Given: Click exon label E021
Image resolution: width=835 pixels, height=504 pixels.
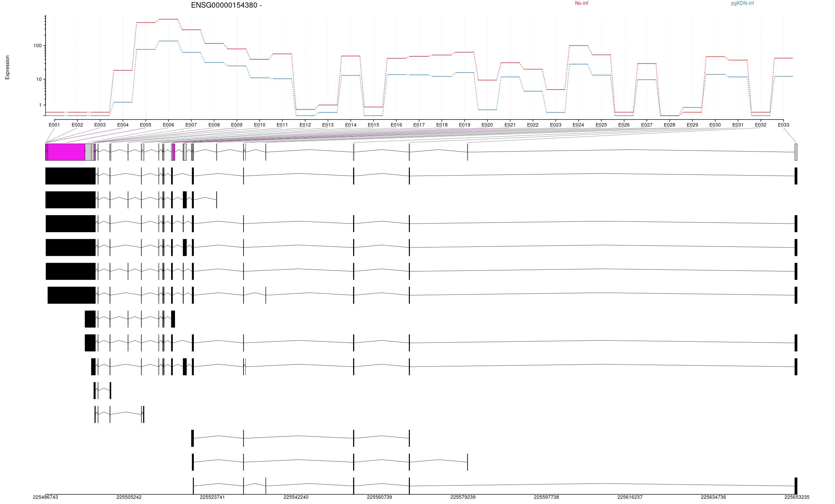Looking at the screenshot, I should coord(510,125).
